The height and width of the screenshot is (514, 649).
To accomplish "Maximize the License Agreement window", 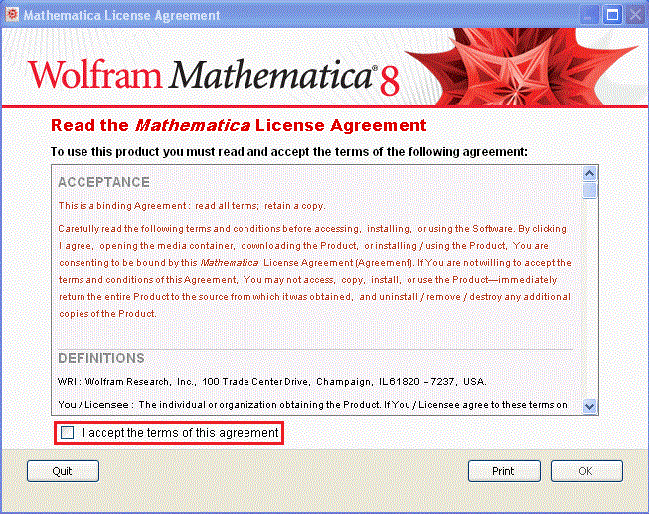I will point(612,15).
